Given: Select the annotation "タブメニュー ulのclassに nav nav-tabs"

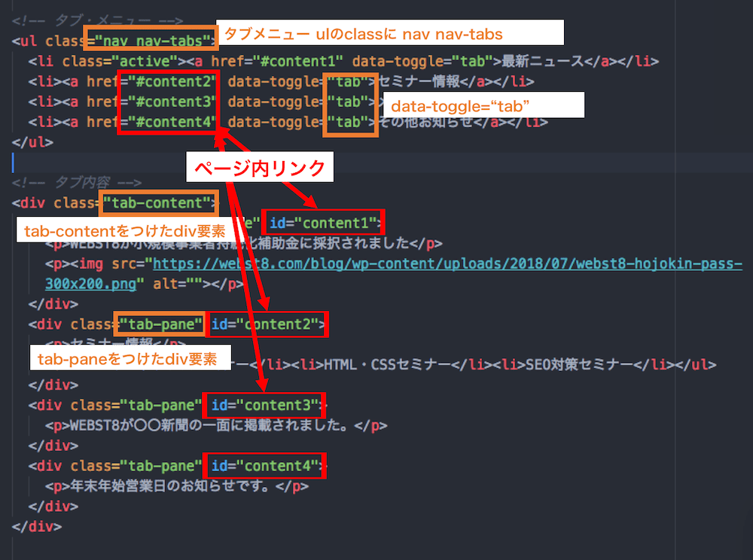Looking at the screenshot, I should pyautogui.click(x=389, y=32).
